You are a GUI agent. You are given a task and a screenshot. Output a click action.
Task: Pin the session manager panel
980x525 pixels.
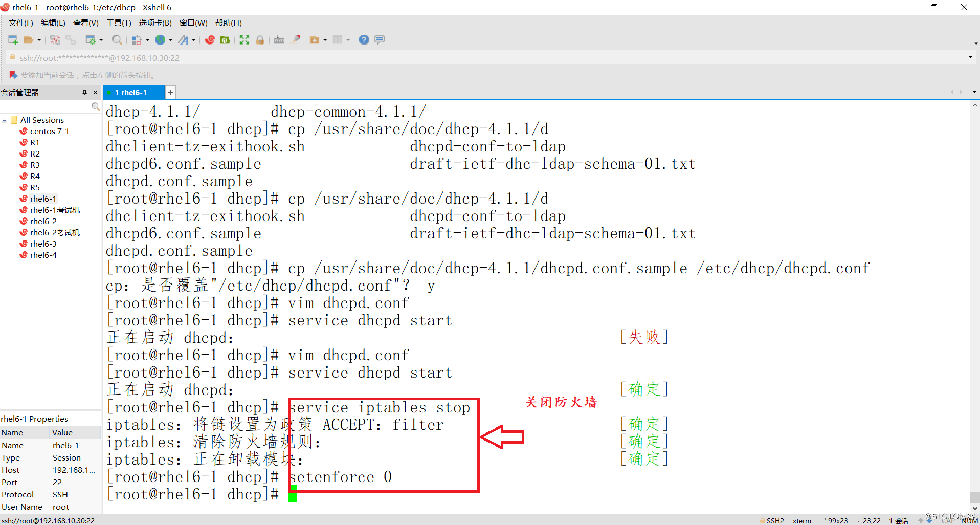pos(84,93)
